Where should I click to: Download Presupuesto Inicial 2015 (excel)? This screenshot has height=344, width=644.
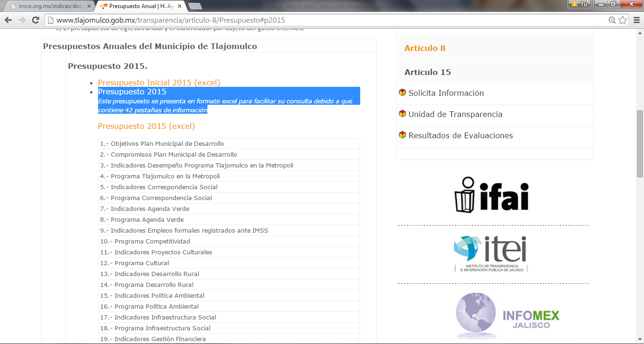click(x=159, y=83)
